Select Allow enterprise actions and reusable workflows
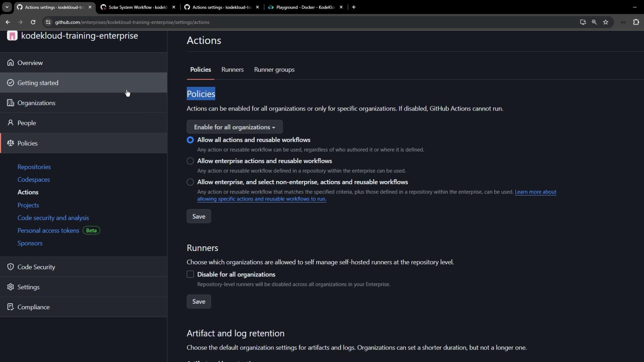 [x=190, y=161]
